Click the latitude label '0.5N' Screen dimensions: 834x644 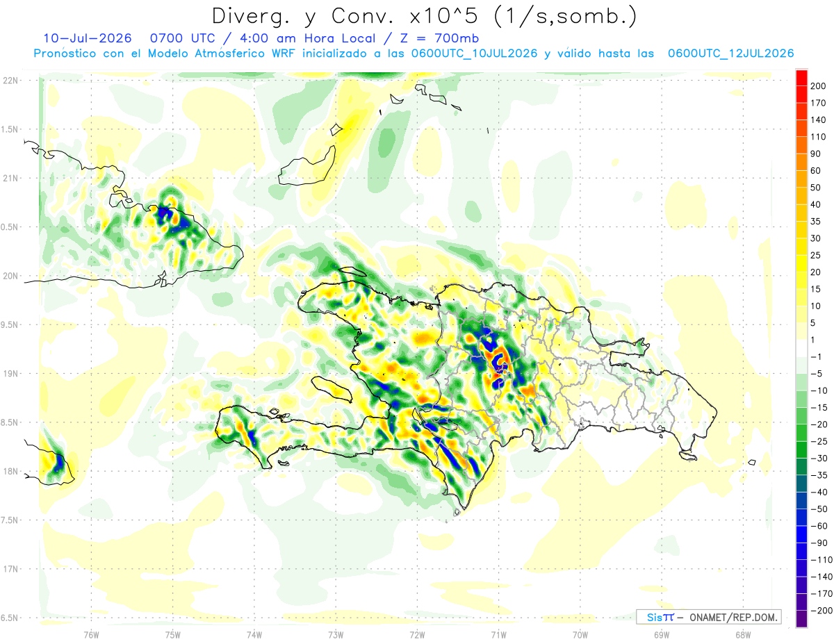(9, 227)
